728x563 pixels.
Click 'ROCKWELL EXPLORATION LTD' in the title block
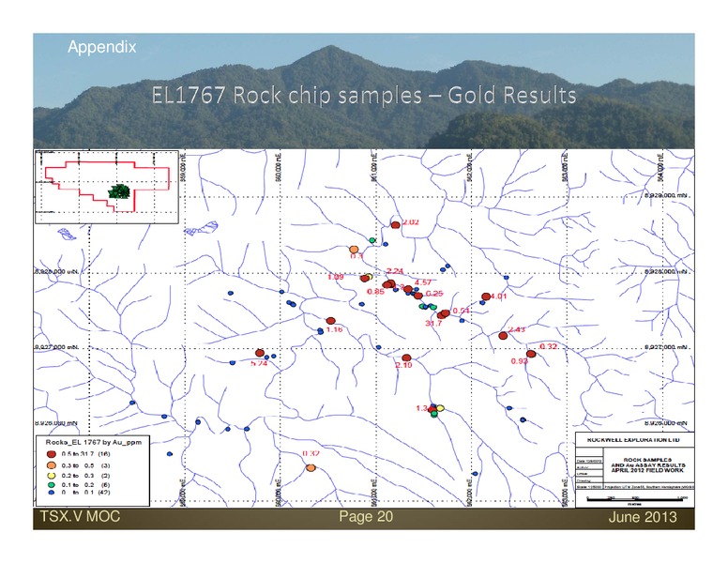633,439
